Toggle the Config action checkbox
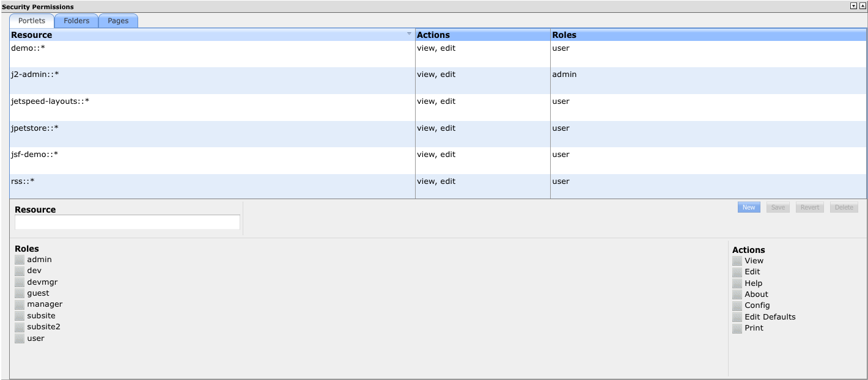 click(x=737, y=305)
